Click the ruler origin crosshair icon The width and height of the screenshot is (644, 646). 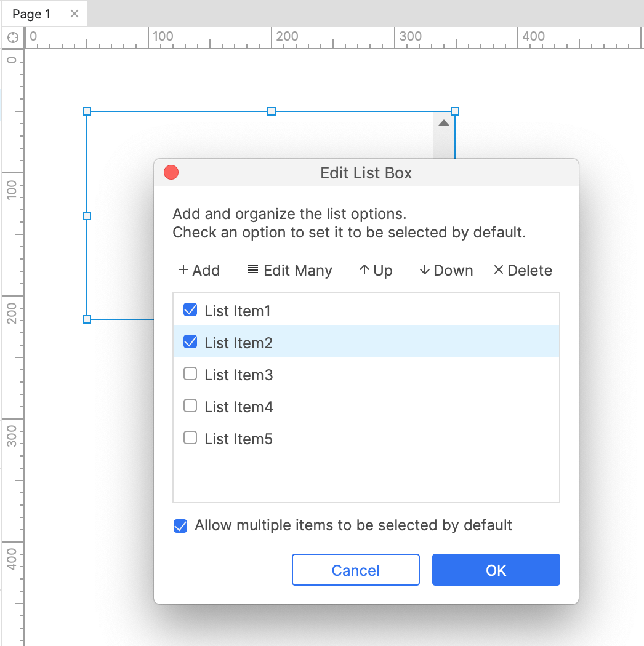coord(12,38)
